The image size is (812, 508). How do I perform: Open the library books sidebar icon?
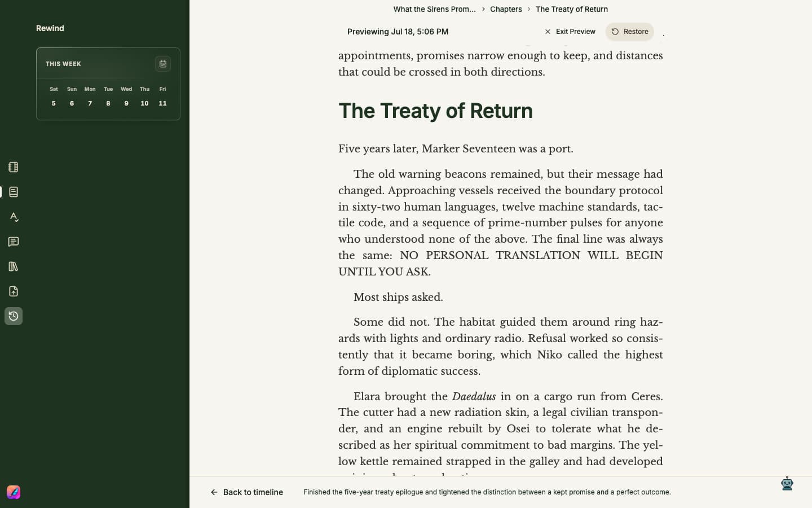(x=14, y=266)
